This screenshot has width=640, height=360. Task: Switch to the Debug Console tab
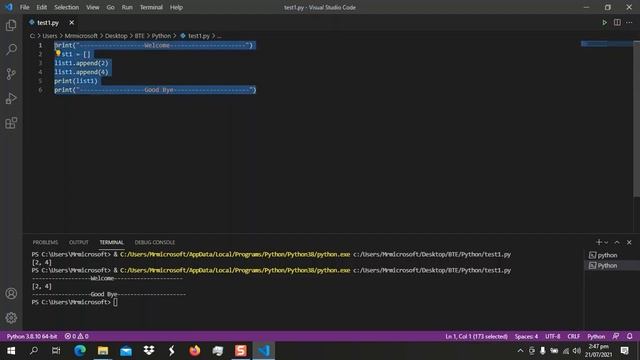pyautogui.click(x=155, y=242)
